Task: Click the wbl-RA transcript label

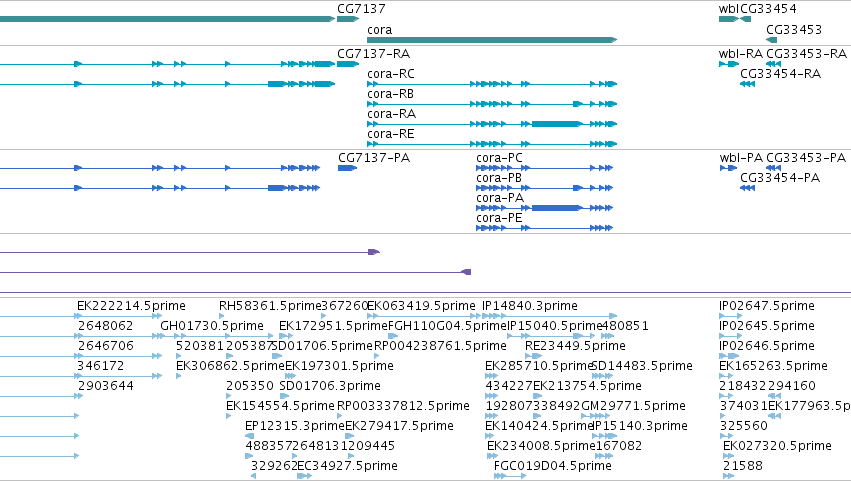Action: 741,54
